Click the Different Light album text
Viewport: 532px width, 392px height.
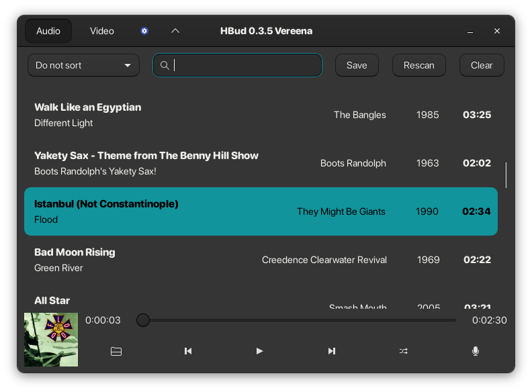point(63,123)
